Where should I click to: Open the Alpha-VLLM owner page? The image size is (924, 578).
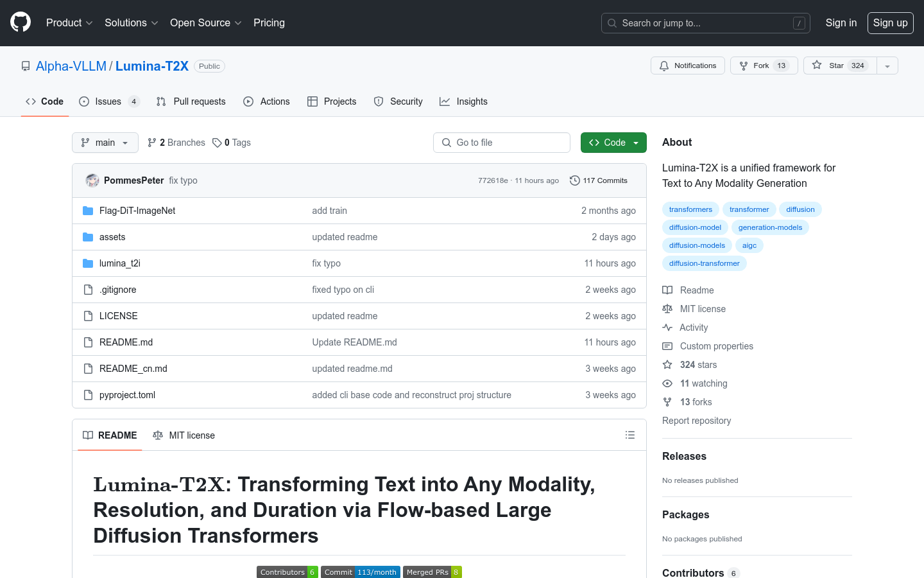[71, 66]
